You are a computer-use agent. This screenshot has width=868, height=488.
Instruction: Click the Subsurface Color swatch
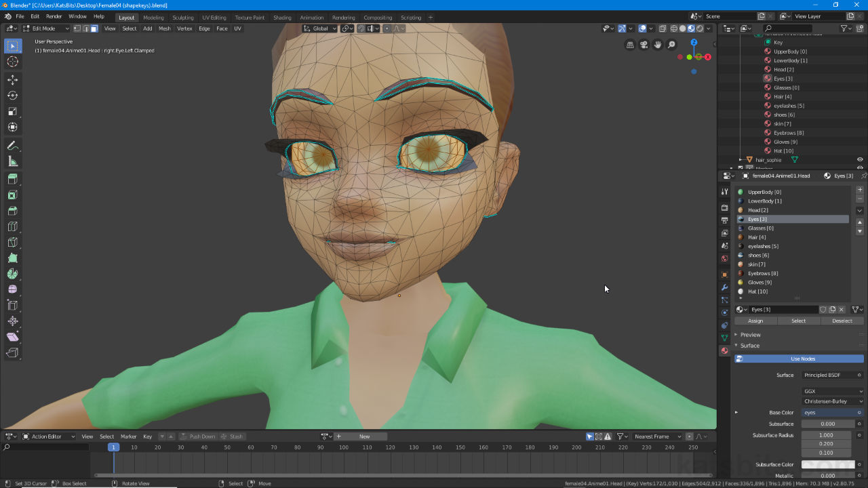tap(828, 464)
